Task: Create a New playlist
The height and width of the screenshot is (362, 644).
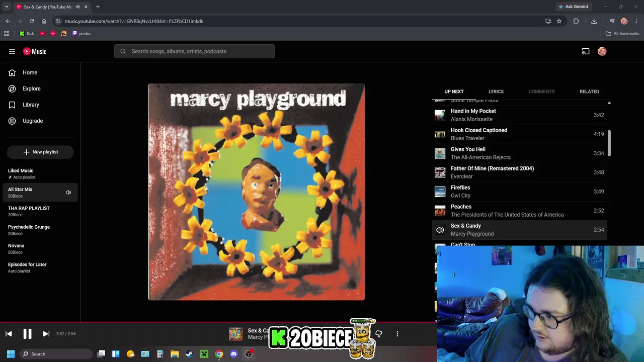Action: [40, 152]
